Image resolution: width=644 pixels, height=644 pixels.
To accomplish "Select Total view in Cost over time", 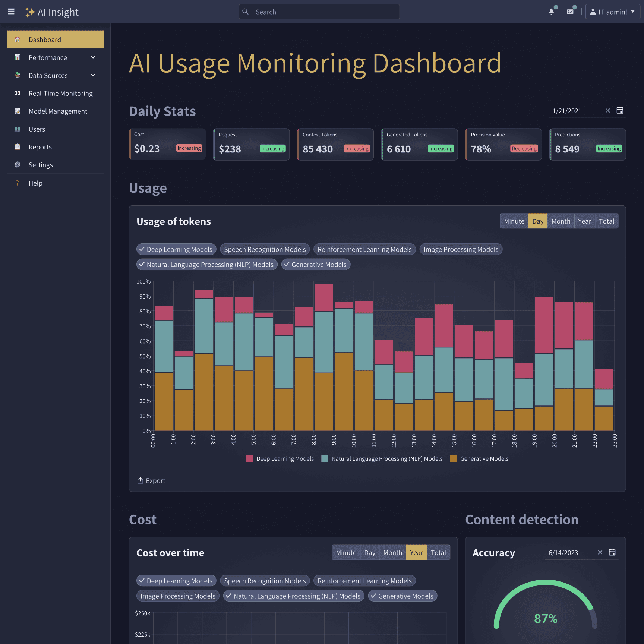I will click(438, 552).
